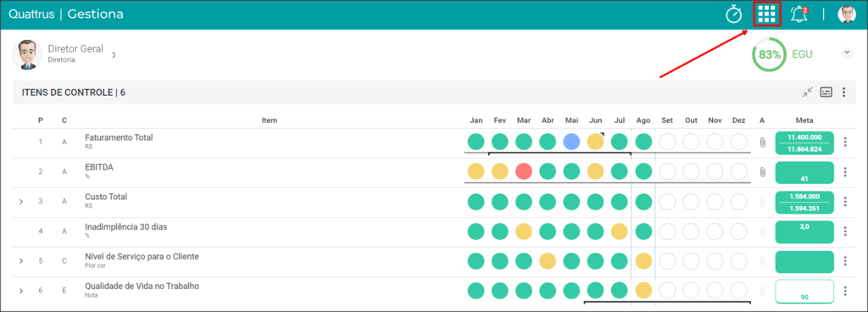Click the P priority column header
The image size is (868, 312).
[41, 120]
